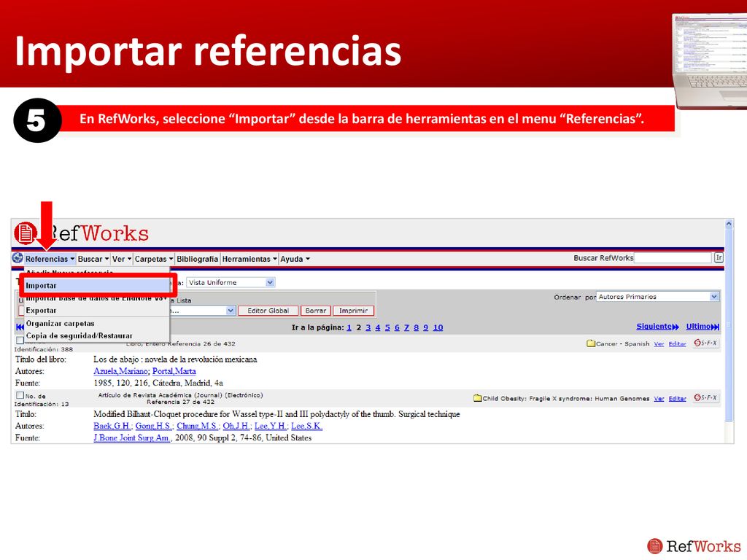Screen dimensions: 747x560
Task: Click source text '1985, 120, 216, Cátedra, Madrid, 4a'
Action: click(158, 383)
